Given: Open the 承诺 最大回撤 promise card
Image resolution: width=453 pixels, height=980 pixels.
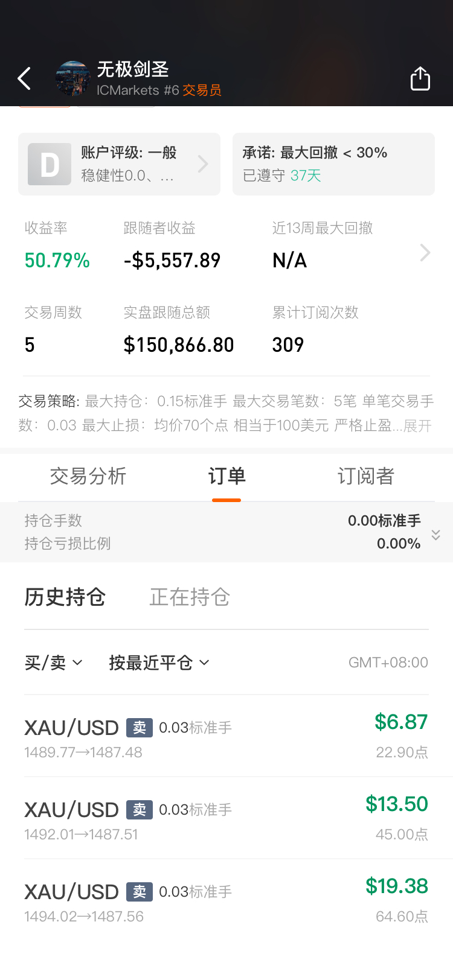Looking at the screenshot, I should click(x=333, y=164).
